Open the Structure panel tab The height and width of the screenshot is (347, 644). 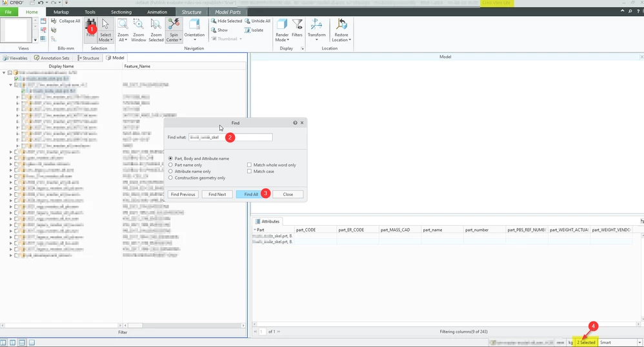pos(88,58)
